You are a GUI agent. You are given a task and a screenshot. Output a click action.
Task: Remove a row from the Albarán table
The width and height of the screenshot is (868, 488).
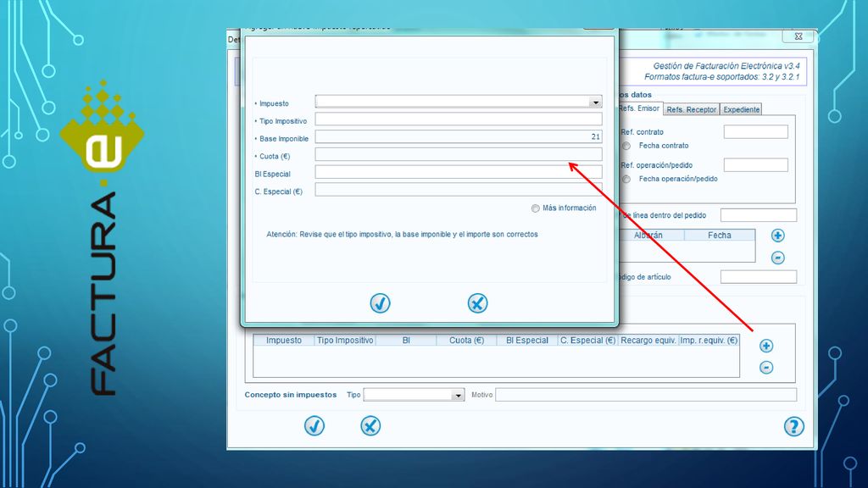pyautogui.click(x=778, y=258)
